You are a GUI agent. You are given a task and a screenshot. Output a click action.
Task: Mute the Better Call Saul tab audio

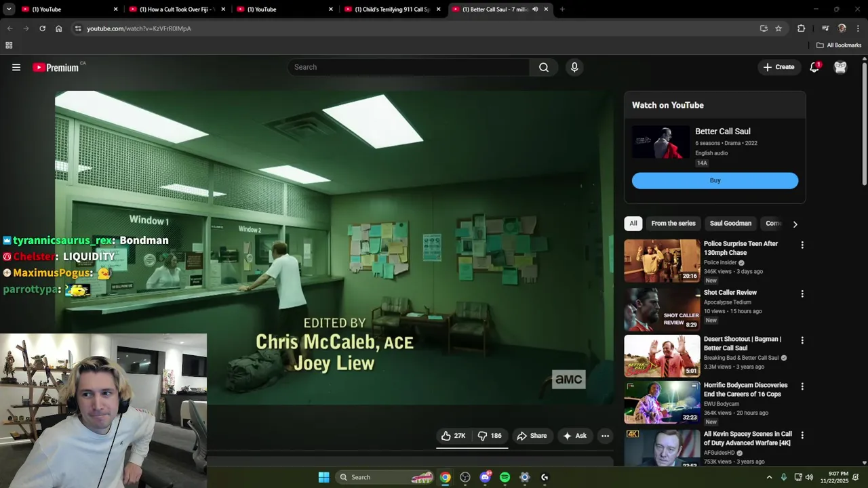(x=535, y=9)
